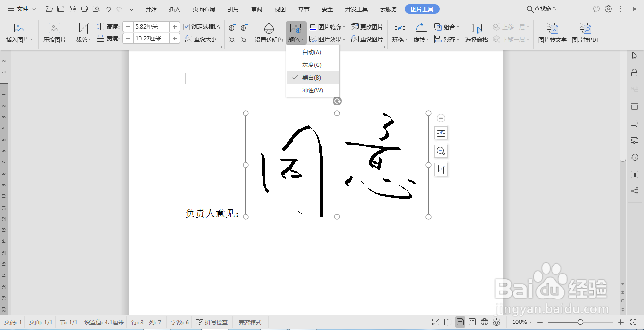The width and height of the screenshot is (644, 331).
Task: Click the zoom magnifier icon beside picture
Action: (441, 151)
